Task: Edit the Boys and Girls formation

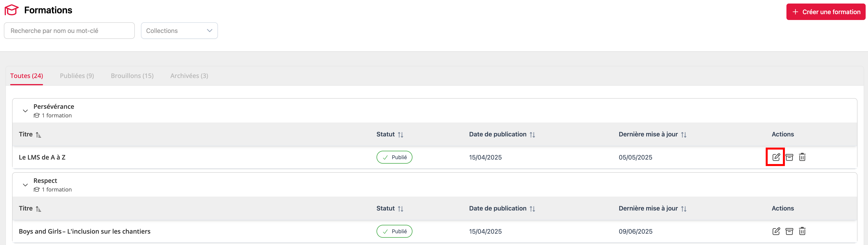Action: [776, 231]
